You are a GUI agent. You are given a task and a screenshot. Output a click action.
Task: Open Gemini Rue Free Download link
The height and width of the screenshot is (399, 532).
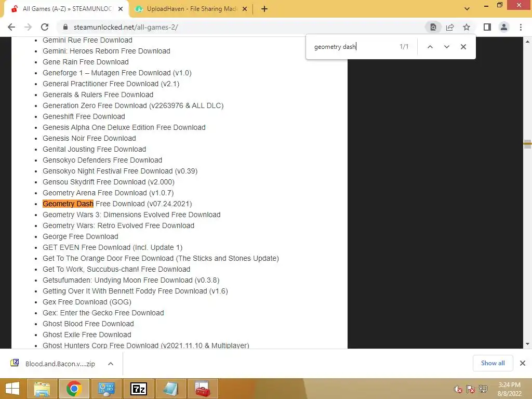[x=87, y=40]
